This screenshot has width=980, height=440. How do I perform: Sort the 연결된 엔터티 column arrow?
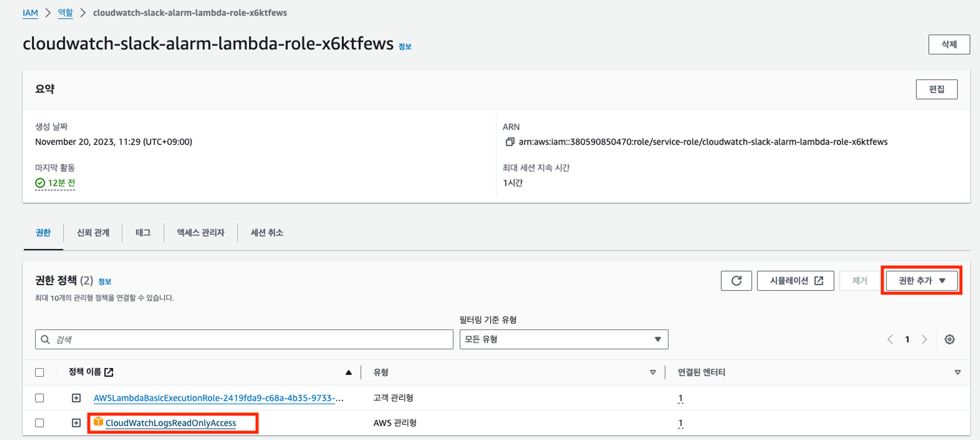click(957, 372)
